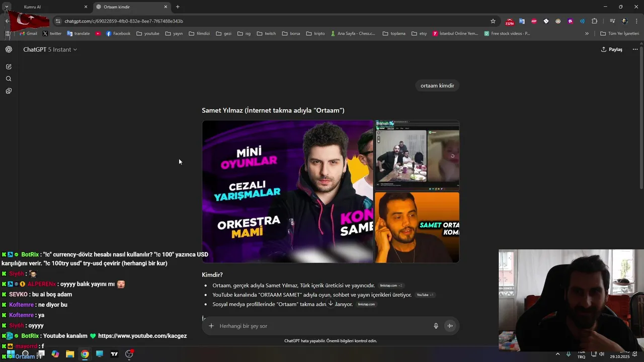Open the orange 'SAMET ORTA' thumbnail
644x362 pixels.
417,227
